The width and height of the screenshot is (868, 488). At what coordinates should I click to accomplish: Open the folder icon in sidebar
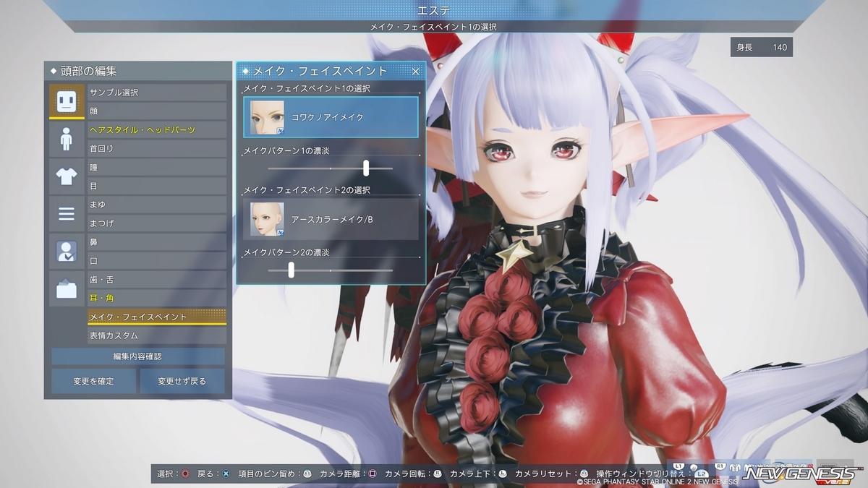coord(67,288)
